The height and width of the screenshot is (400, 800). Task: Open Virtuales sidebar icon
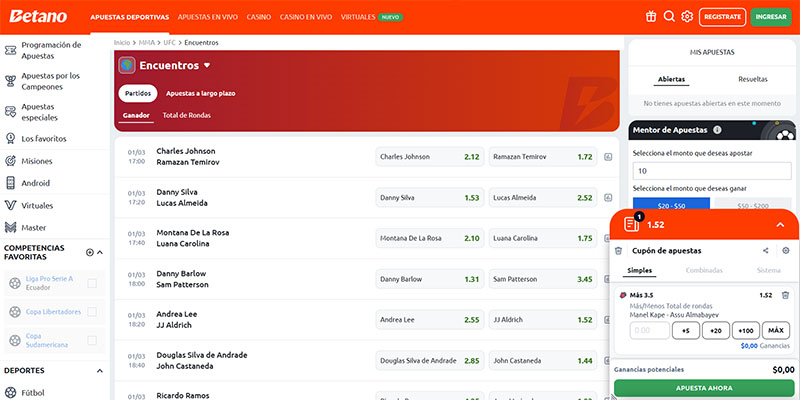click(10, 206)
